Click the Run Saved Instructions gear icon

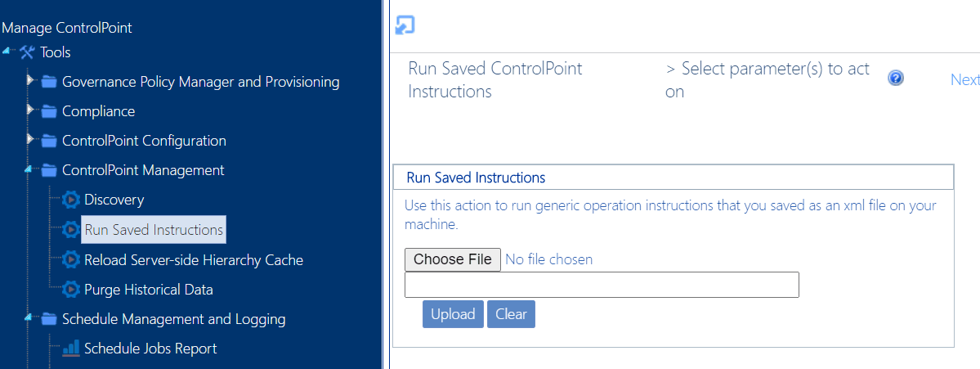coord(70,230)
